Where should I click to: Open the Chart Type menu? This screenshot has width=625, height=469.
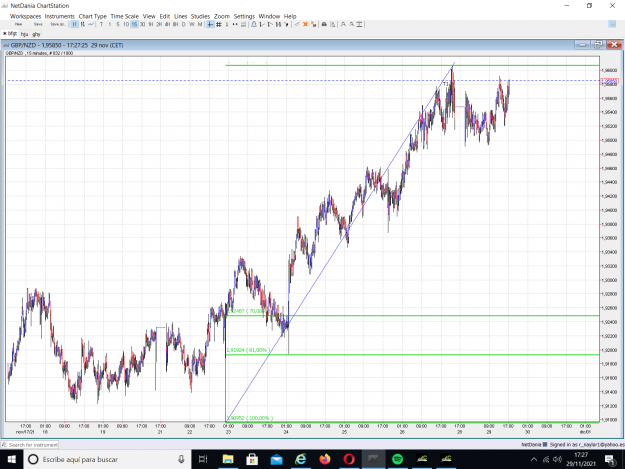(x=92, y=16)
